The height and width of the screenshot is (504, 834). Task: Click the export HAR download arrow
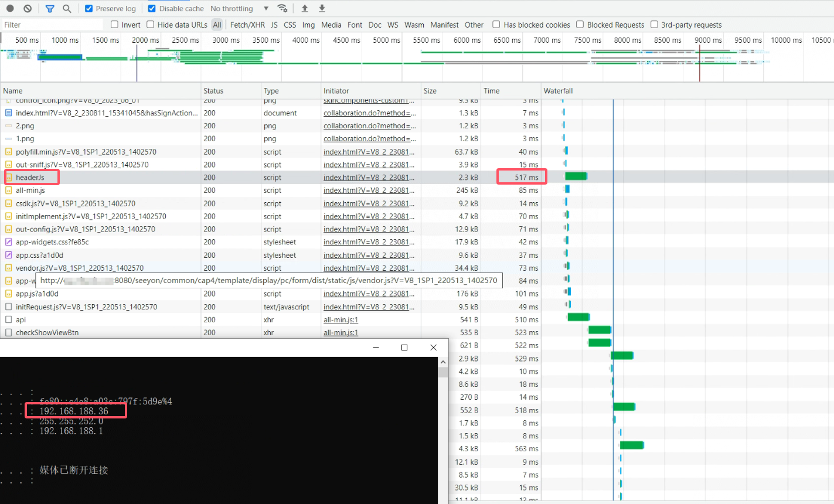[x=322, y=9]
